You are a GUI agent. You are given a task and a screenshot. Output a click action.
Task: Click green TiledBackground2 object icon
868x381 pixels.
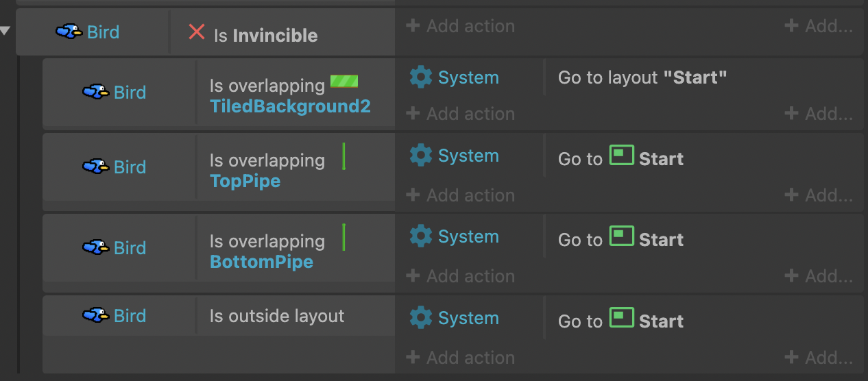click(x=344, y=82)
